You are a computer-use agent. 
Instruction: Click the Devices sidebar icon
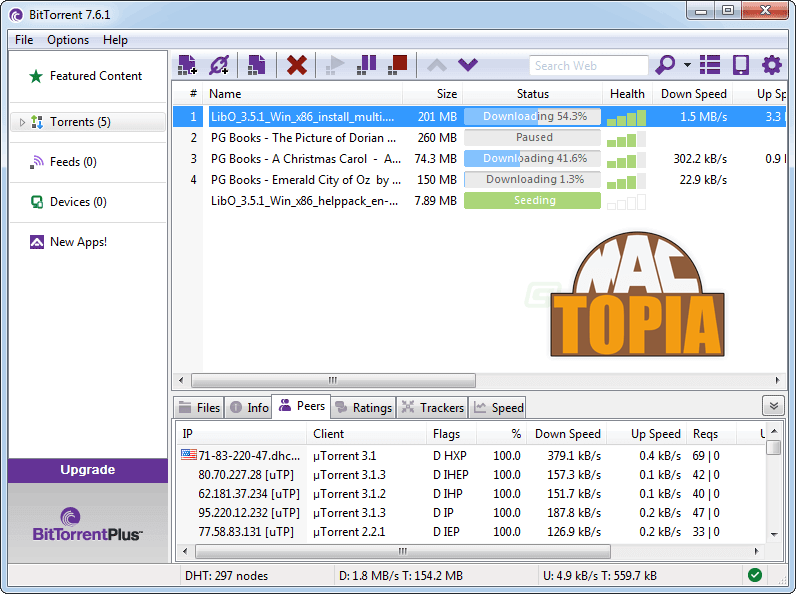click(37, 202)
